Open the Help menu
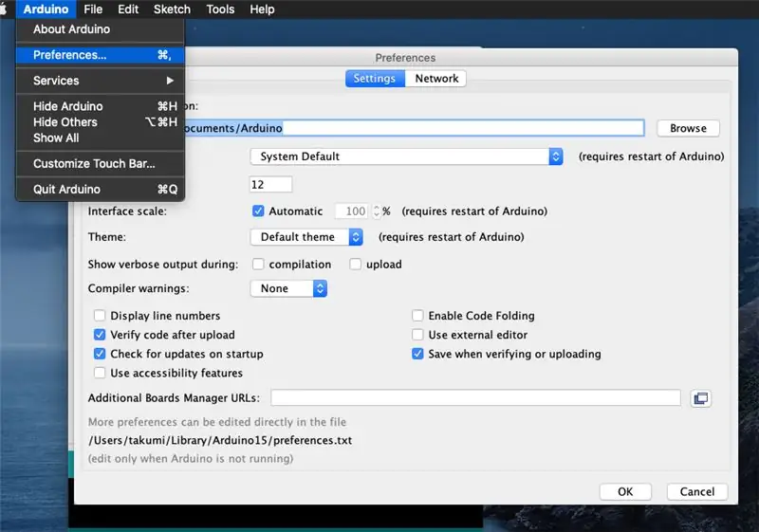The image size is (759, 532). pyautogui.click(x=262, y=9)
